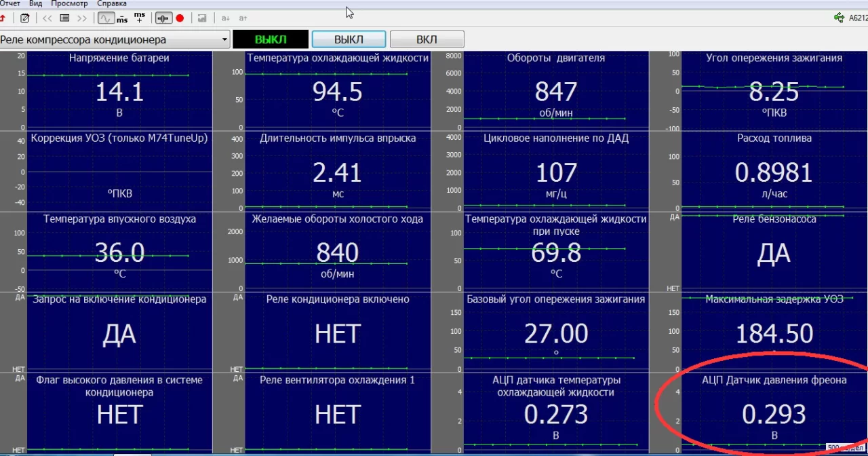Open the Просмотр menu
Image resolution: width=868 pixels, height=456 pixels.
(x=69, y=3)
